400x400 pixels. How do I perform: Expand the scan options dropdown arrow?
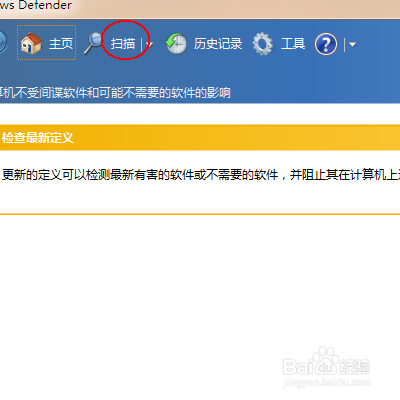150,44
